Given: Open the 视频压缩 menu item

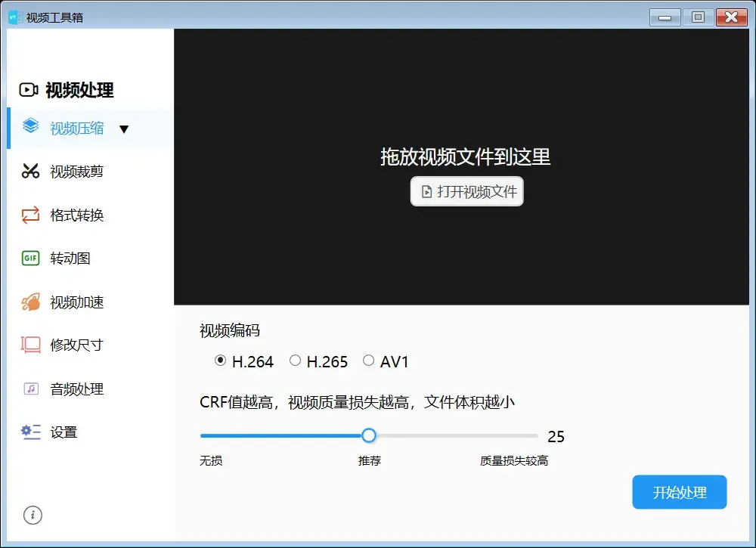Looking at the screenshot, I should [x=91, y=128].
